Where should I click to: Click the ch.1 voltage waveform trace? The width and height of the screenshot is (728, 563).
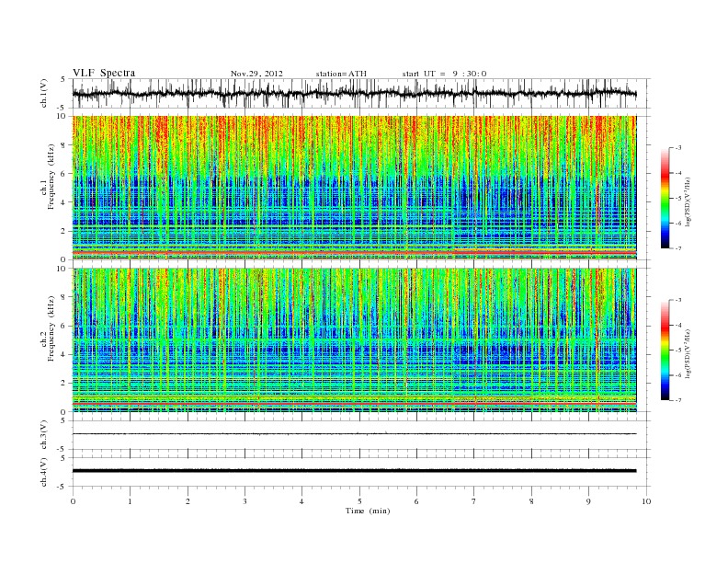pyautogui.click(x=354, y=93)
